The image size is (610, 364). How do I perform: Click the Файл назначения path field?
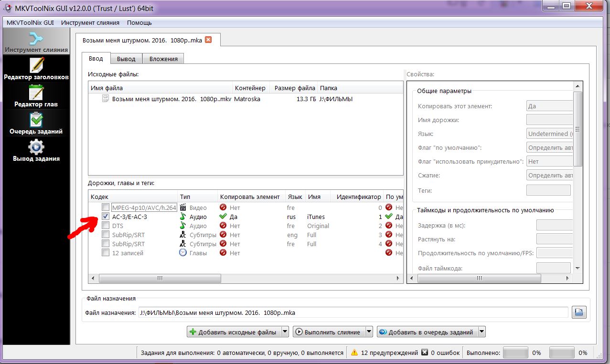pos(353,312)
